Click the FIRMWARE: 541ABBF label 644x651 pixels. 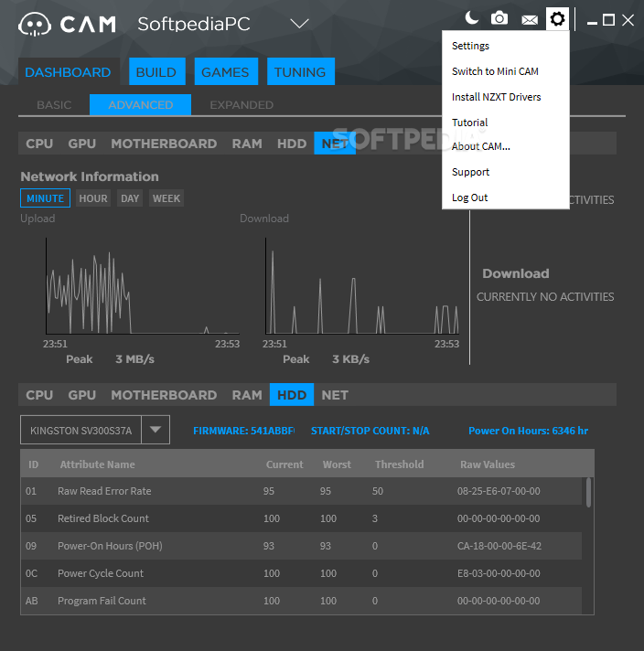(244, 431)
